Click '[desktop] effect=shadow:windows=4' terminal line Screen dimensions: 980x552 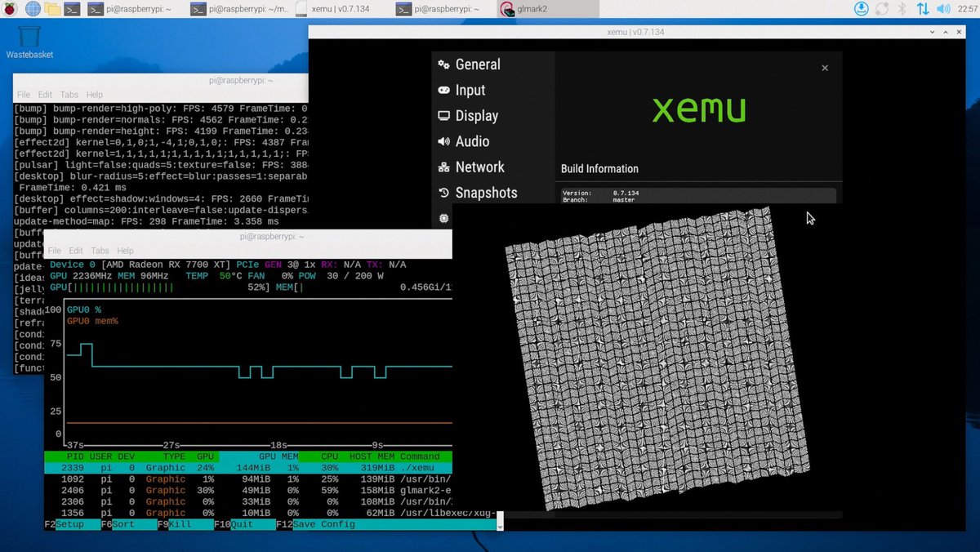tap(162, 198)
